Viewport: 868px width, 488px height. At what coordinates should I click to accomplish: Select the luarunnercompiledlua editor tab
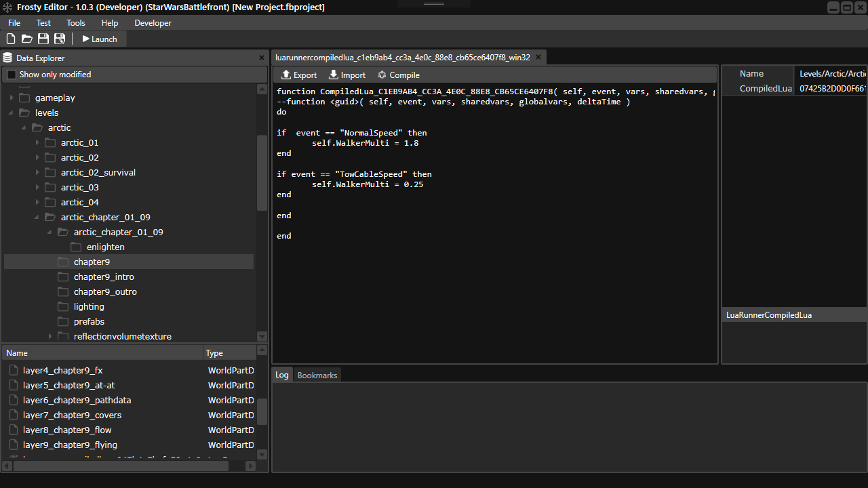point(403,58)
